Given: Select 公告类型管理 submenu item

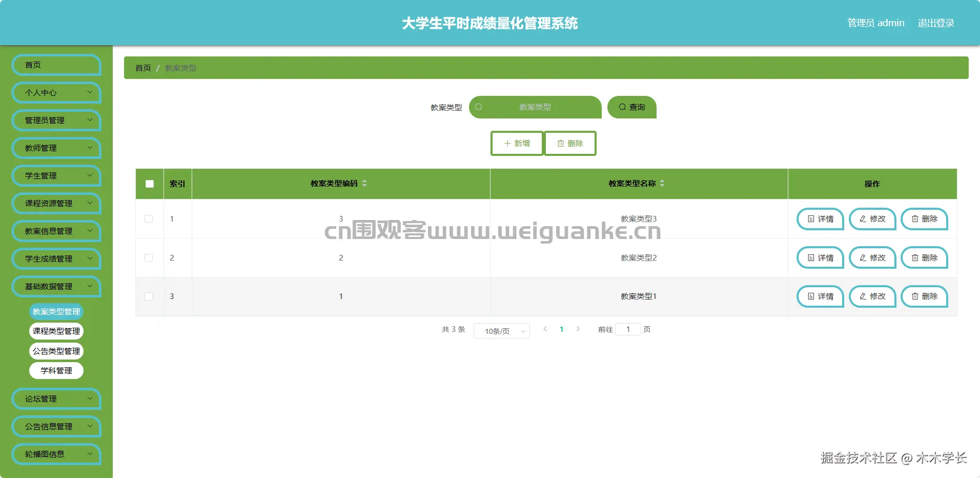Looking at the screenshot, I should 56,351.
